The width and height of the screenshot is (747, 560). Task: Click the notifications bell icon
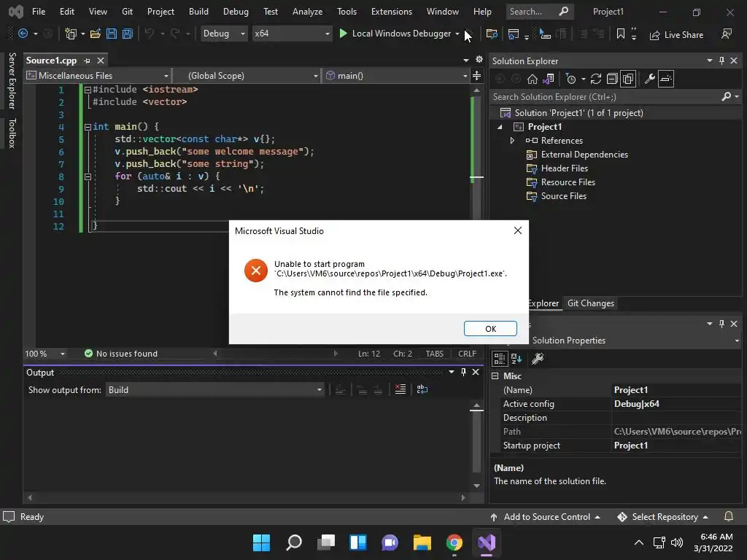pyautogui.click(x=729, y=517)
